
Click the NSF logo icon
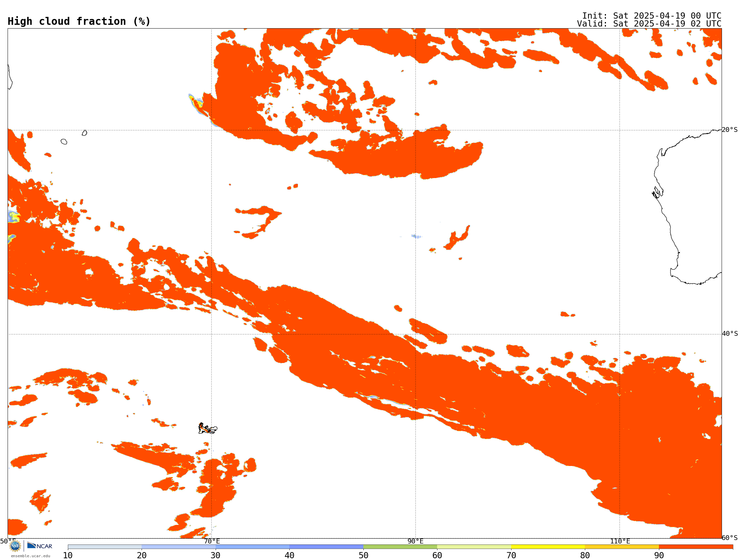[15, 546]
